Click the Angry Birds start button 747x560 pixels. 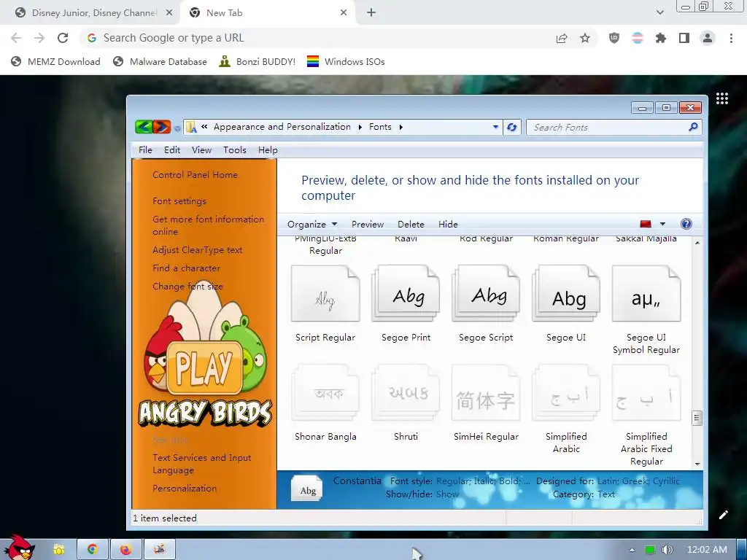(x=19, y=548)
